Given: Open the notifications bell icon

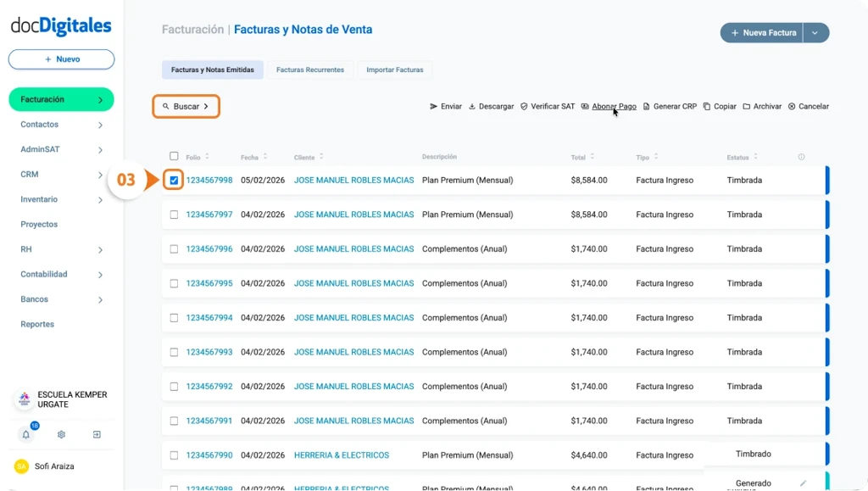Looking at the screenshot, I should coord(26,434).
